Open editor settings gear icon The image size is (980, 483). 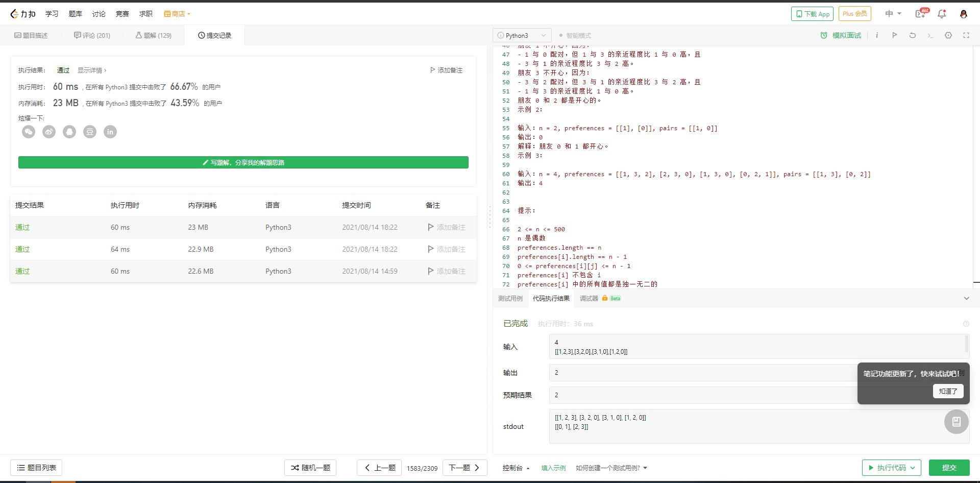tap(948, 35)
